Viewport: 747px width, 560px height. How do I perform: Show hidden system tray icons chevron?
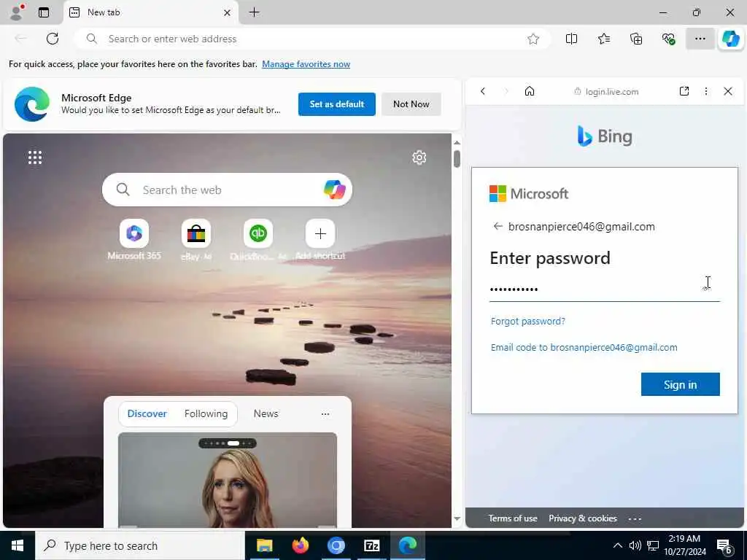point(617,545)
